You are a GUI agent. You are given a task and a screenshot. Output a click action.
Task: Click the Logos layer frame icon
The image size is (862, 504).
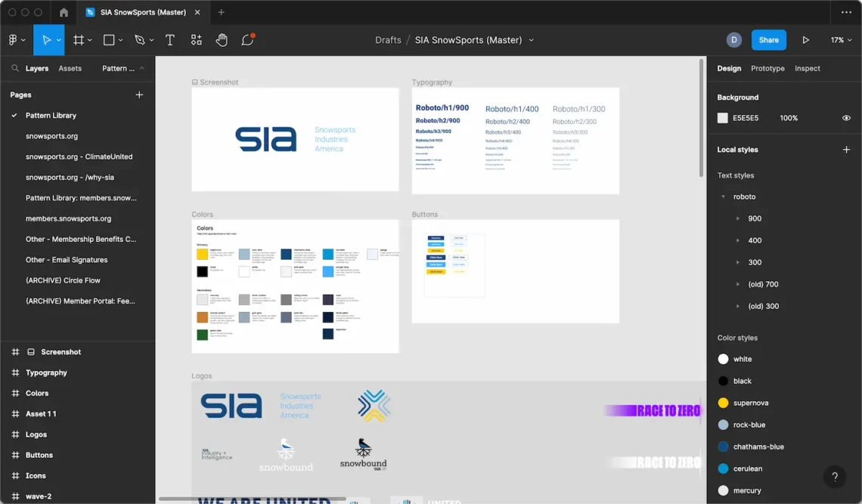pyautogui.click(x=15, y=434)
